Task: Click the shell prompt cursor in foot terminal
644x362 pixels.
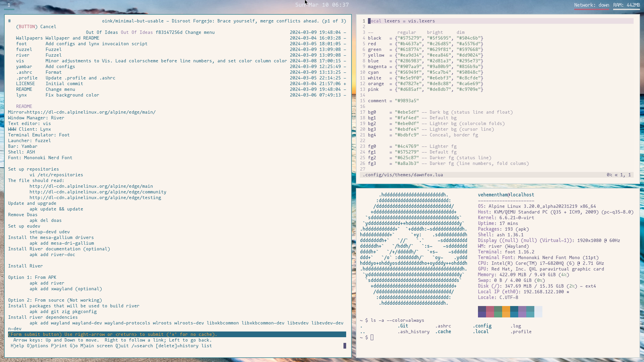Action: point(372,338)
